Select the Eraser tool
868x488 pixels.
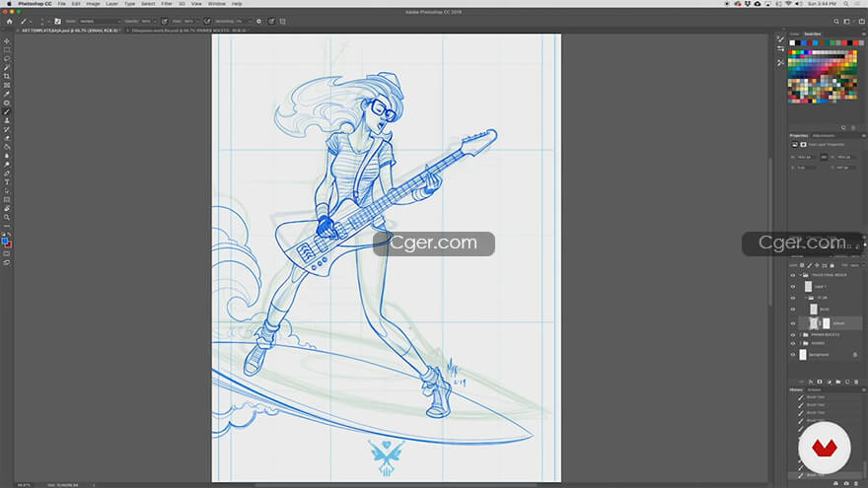pos(7,138)
